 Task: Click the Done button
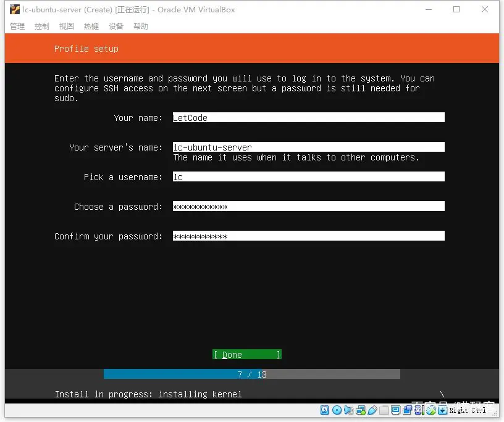click(247, 355)
